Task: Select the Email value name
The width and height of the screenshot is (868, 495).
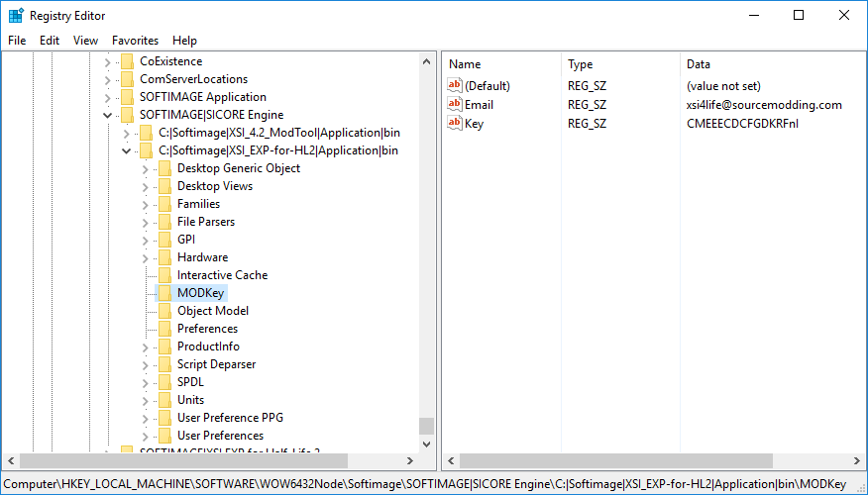Action: 479,105
